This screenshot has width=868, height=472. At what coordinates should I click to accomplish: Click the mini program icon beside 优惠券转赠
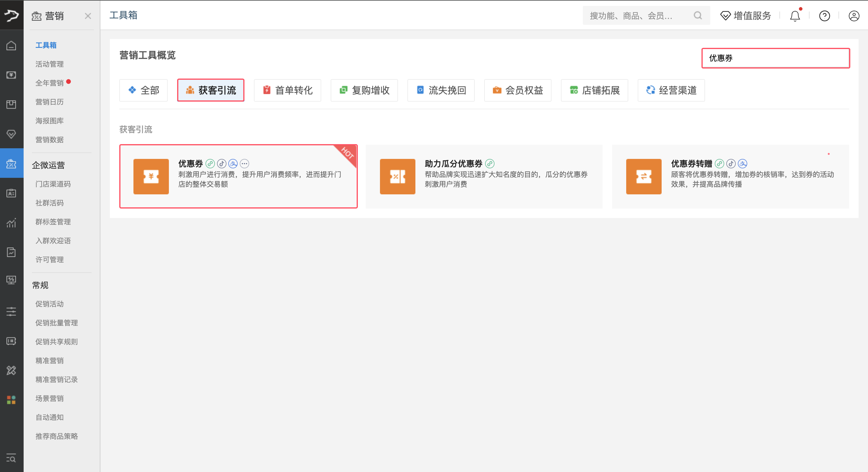pyautogui.click(x=720, y=164)
